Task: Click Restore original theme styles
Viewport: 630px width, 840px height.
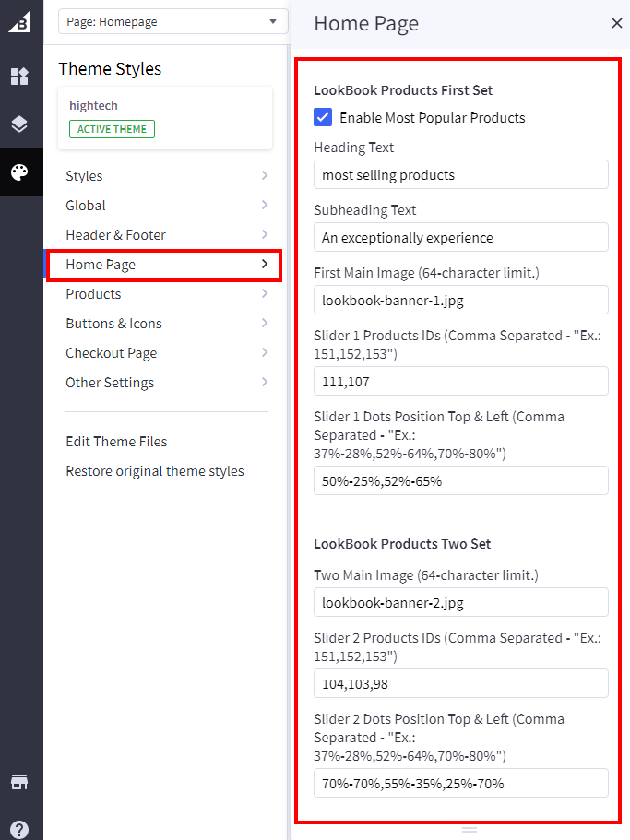Action: [x=155, y=471]
